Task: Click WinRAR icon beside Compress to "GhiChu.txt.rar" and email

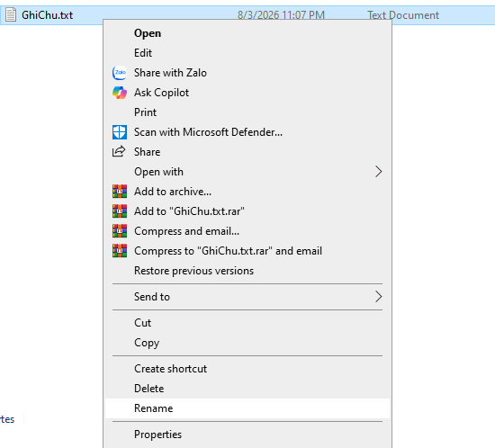Action: coord(120,251)
